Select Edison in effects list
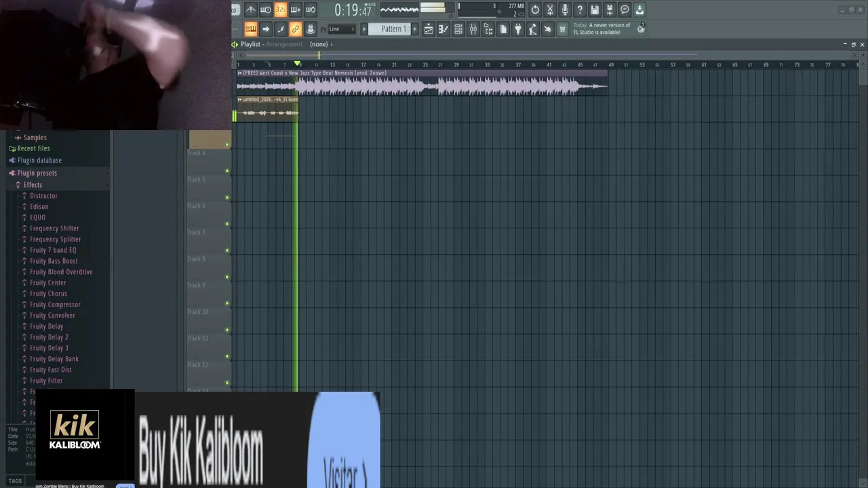This screenshot has width=868, height=488. coord(39,207)
